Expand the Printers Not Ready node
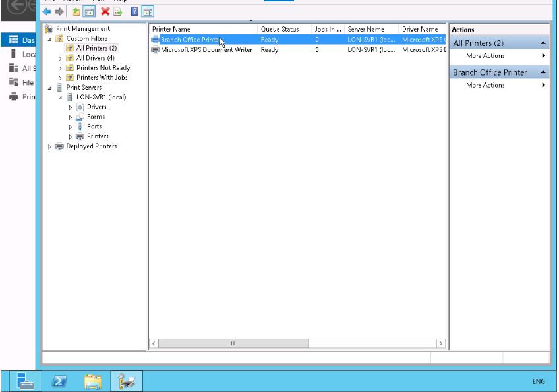This screenshot has height=392, width=559. pos(60,68)
